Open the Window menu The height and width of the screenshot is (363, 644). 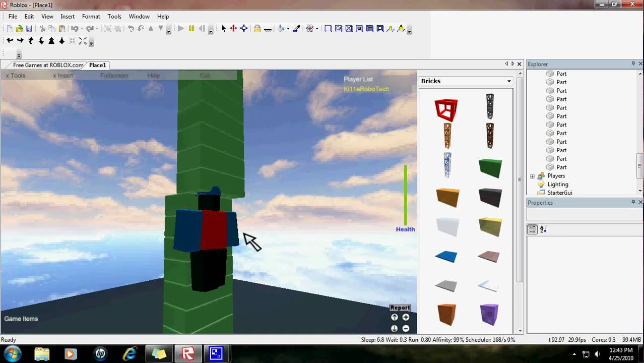(x=139, y=17)
